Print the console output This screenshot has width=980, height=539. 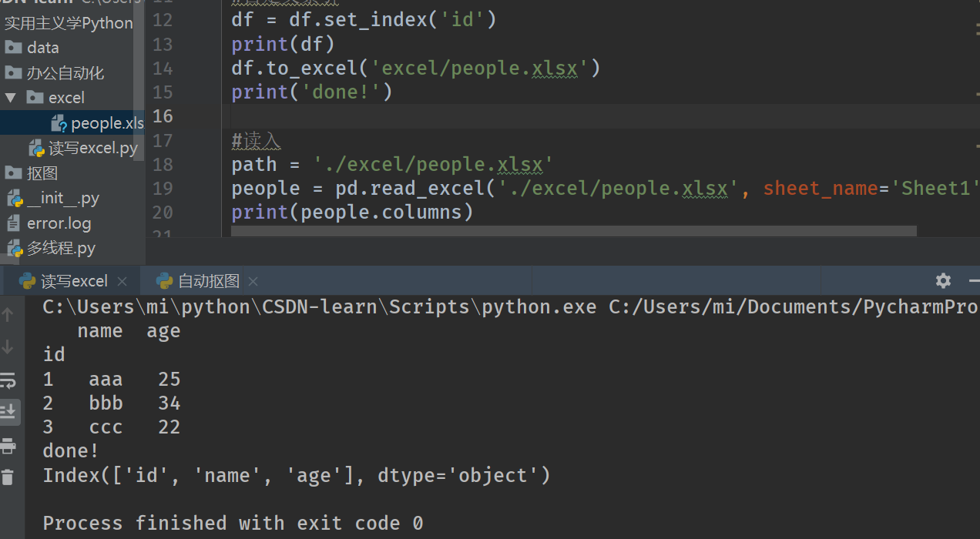[8, 445]
